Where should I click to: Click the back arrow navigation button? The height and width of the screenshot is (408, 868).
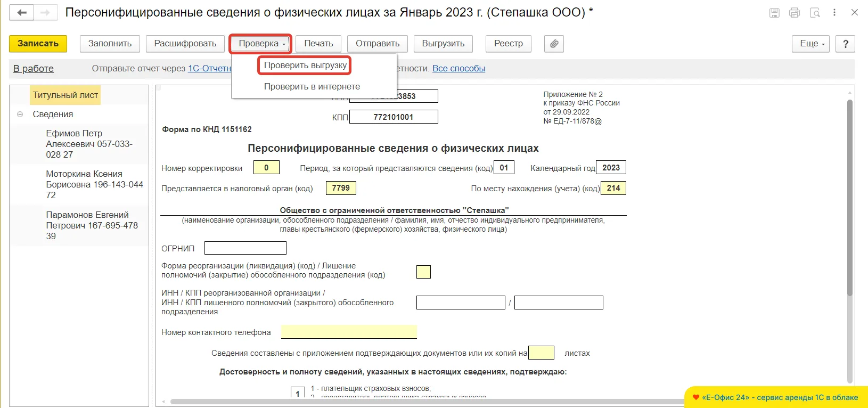pos(22,13)
